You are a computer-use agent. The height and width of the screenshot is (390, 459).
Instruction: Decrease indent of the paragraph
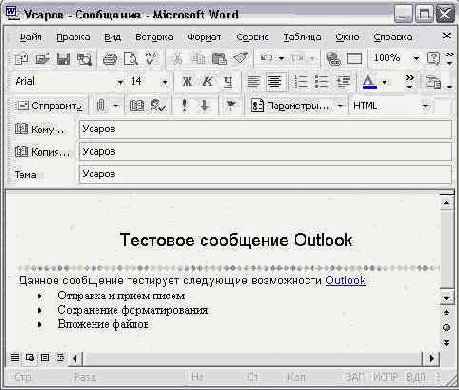click(343, 82)
